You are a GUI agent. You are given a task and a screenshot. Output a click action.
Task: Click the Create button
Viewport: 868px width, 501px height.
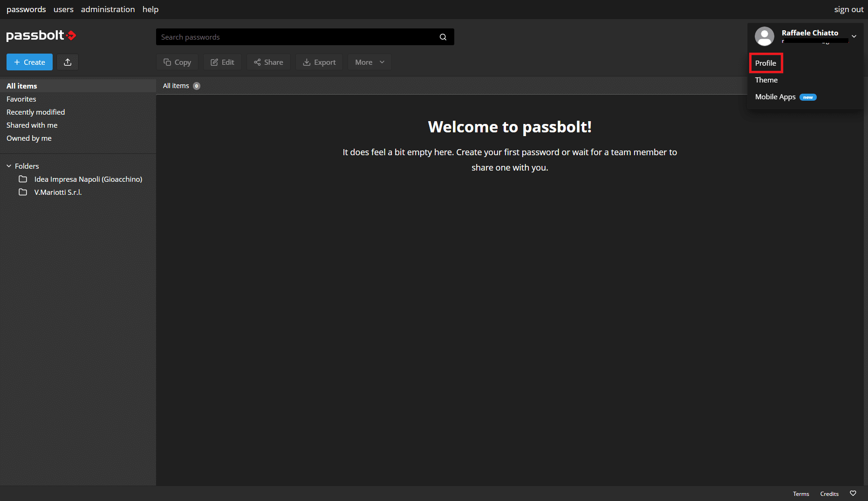click(x=29, y=62)
